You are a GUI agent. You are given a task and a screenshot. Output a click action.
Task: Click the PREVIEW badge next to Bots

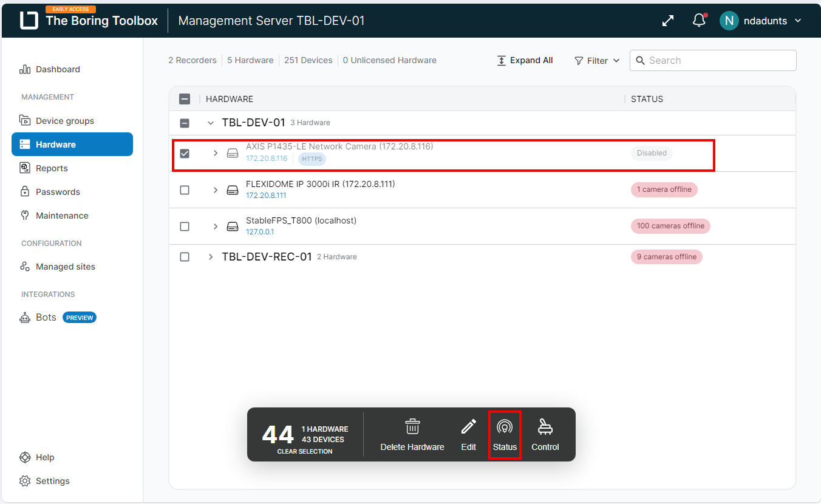[80, 318]
